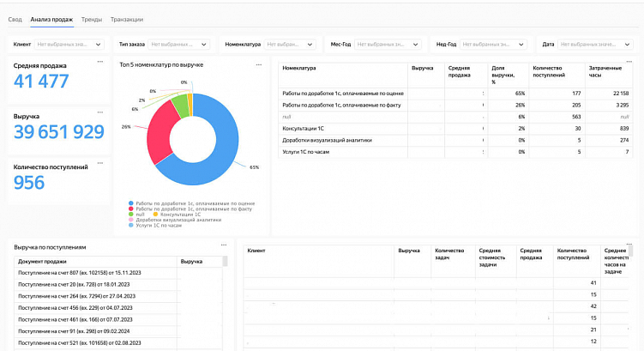The image size is (644, 351).
Task: Select Поступление на счет 91 от 09.02.2024
Action: 118,331
